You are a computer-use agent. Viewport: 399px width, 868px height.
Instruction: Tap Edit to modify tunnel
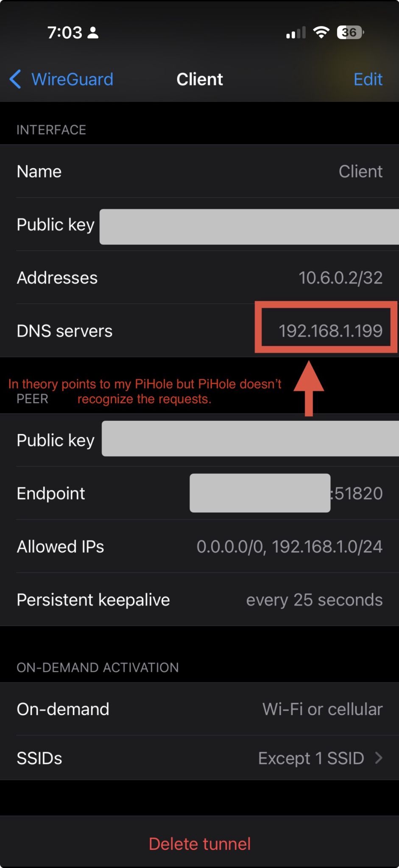(368, 79)
